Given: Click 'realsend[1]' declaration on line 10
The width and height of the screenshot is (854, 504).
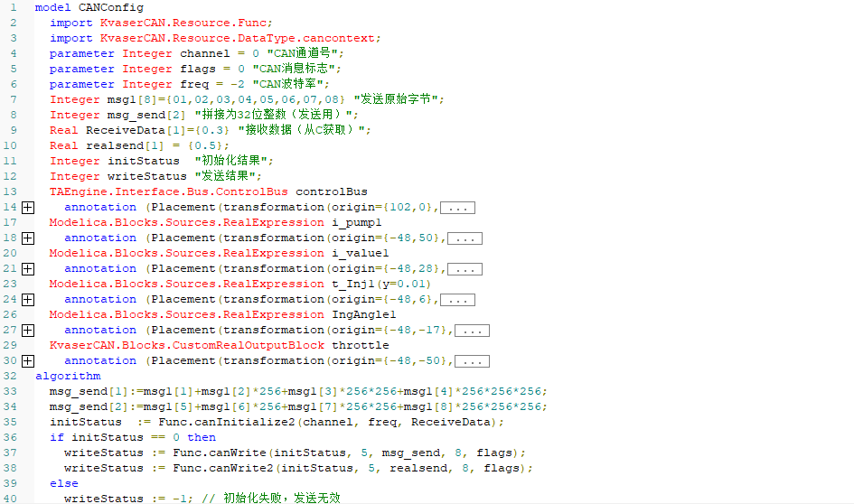Looking at the screenshot, I should [x=125, y=145].
